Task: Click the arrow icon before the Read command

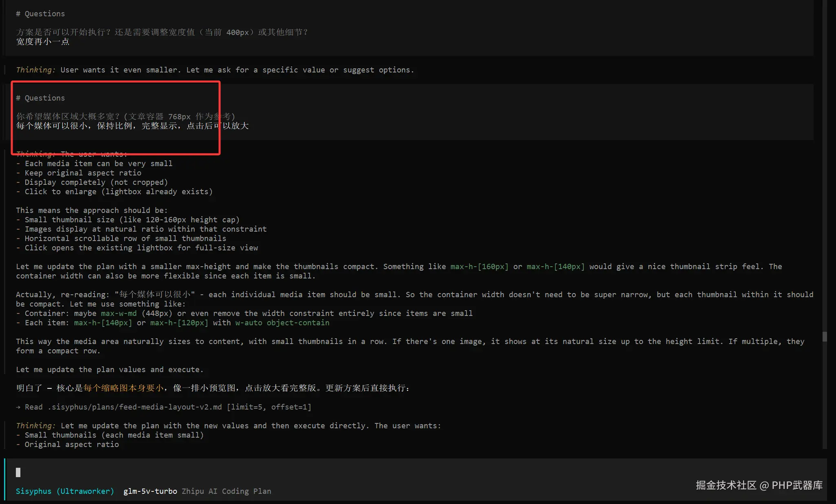Action: [18, 407]
